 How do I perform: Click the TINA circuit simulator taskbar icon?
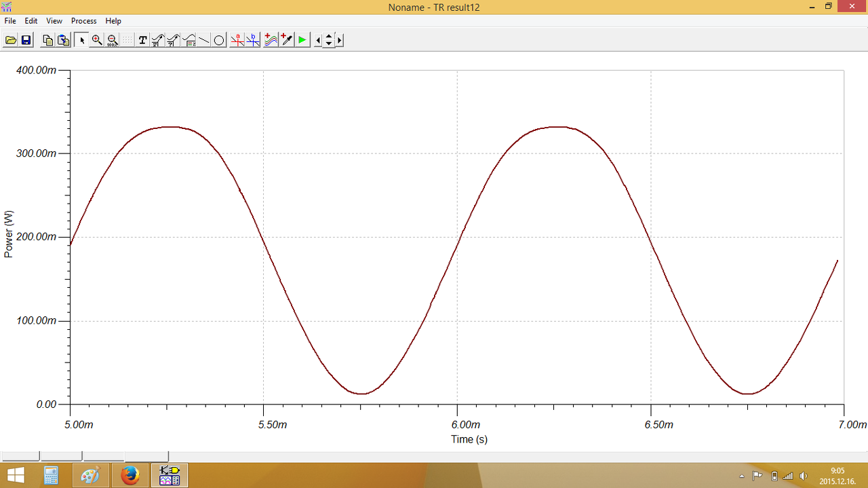pyautogui.click(x=170, y=475)
